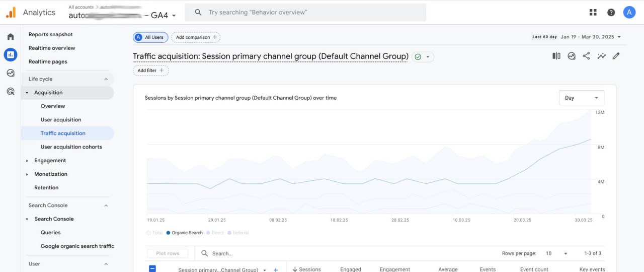Viewport: 644px width, 272px height.
Task: Open Insights sparkline icon
Action: (x=601, y=56)
